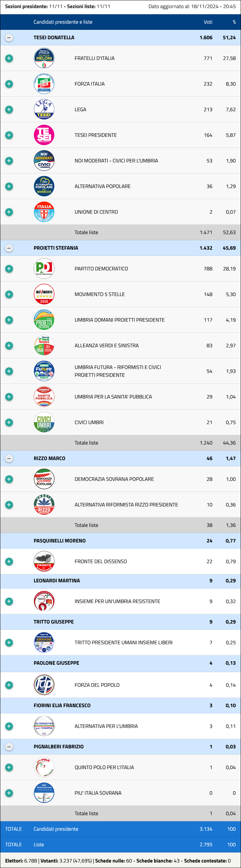Click the Fratelli d'Italia party logo
Image resolution: width=241 pixels, height=868 pixels.
pos(44,58)
